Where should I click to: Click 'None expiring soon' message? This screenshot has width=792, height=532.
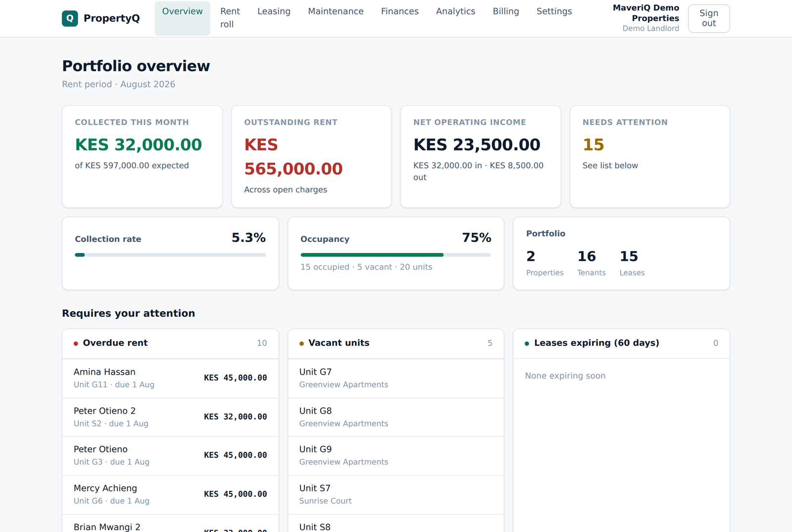565,376
